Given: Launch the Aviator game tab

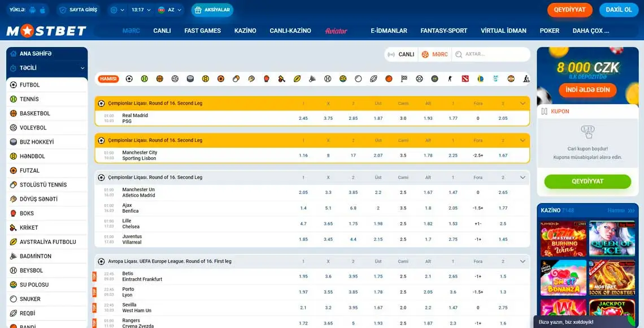Looking at the screenshot, I should [x=336, y=31].
